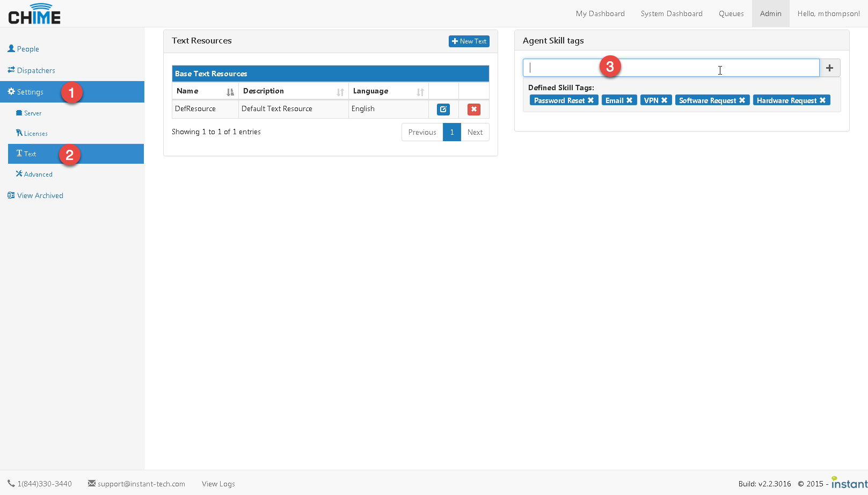Open My Dashboard tab
The image size is (868, 495).
(x=600, y=13)
